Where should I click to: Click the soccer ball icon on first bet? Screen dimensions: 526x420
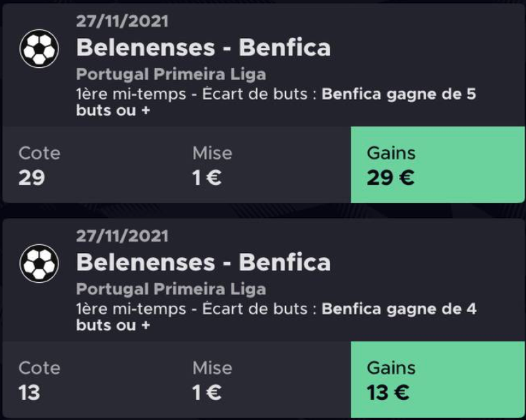[x=39, y=49]
